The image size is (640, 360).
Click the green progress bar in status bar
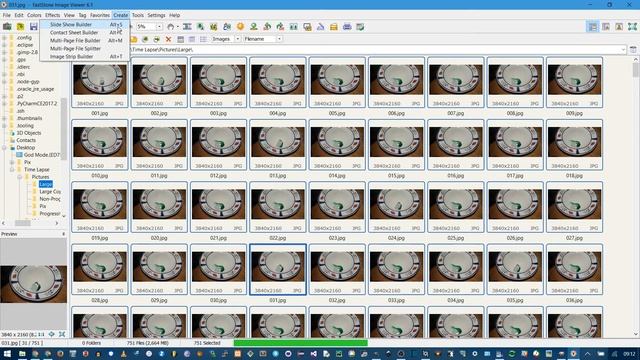point(300,343)
